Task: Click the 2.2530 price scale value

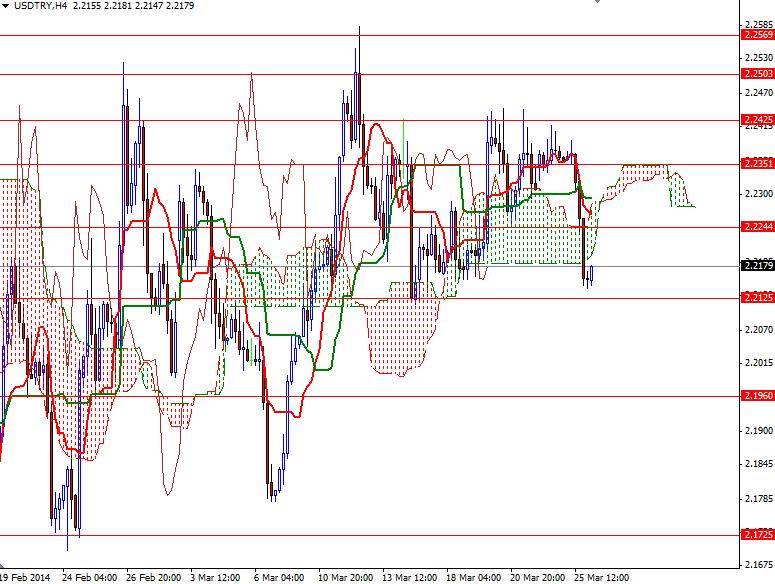Action: (x=759, y=58)
